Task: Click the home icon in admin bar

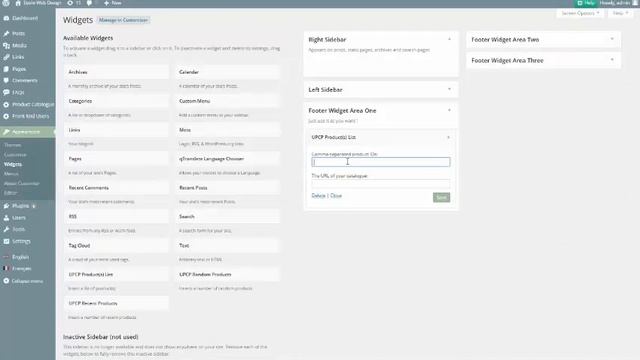Action: pyautogui.click(x=18, y=3)
